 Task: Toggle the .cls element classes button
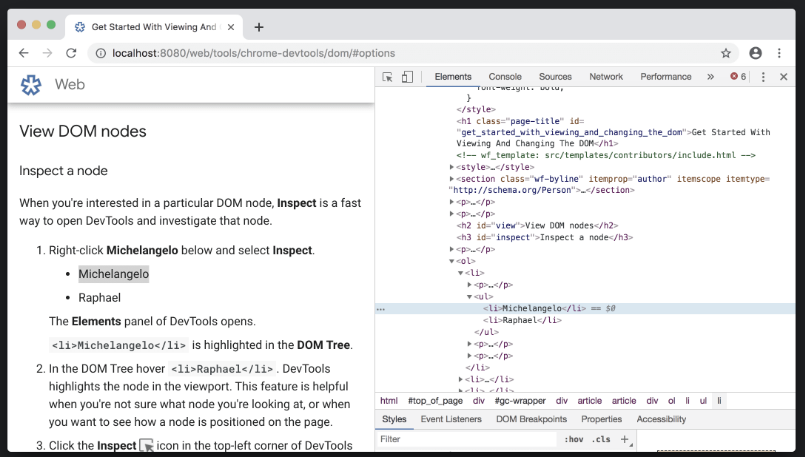pyautogui.click(x=601, y=440)
